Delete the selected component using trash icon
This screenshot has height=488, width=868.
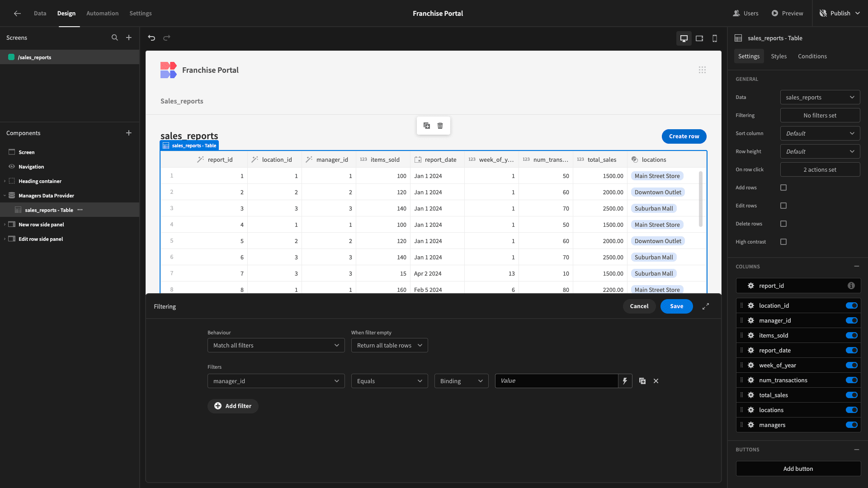[440, 126]
